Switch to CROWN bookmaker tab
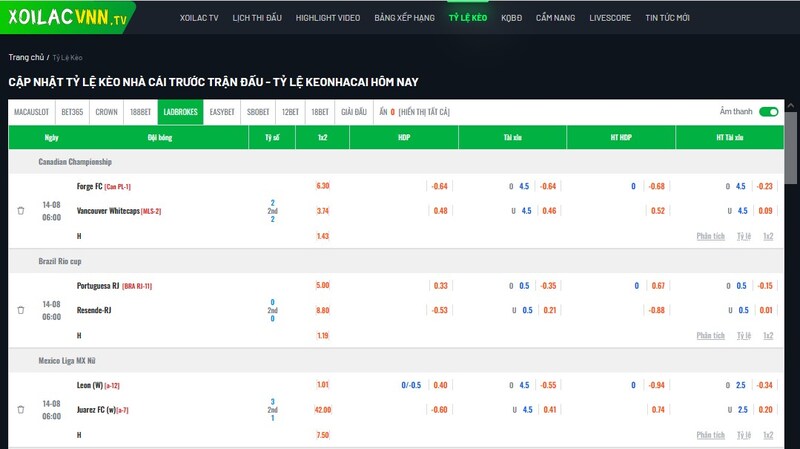Screen dimensions: 800x449 tap(107, 112)
